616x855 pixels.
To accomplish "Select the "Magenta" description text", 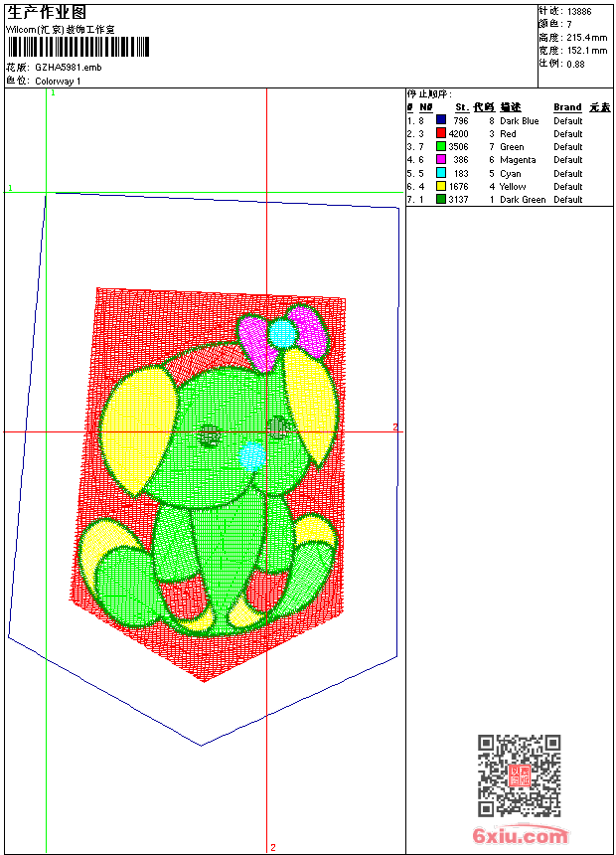I will point(518,160).
